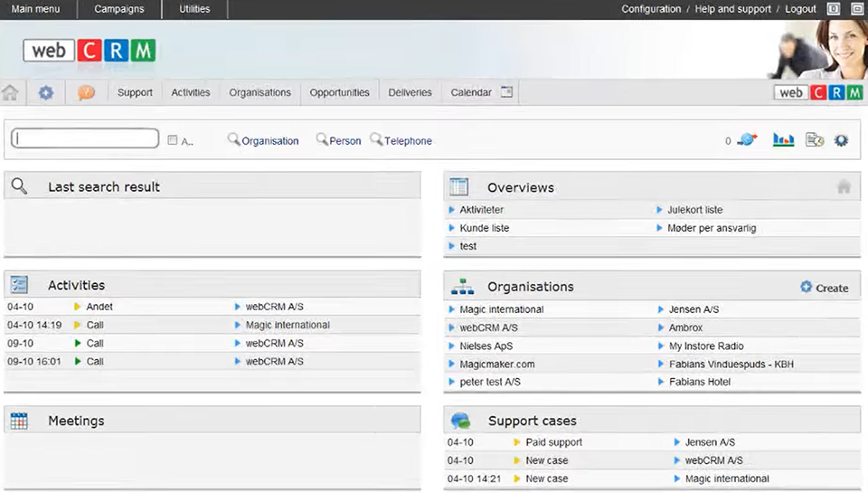Click the small webCRM logo in the tab bar
Image resolution: width=868 pixels, height=493 pixels.
click(x=818, y=92)
